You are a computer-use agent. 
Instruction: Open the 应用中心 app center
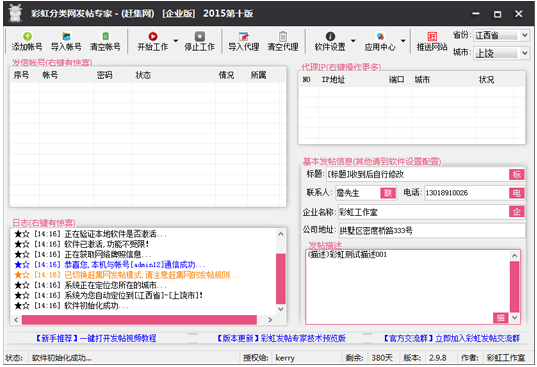(x=380, y=41)
